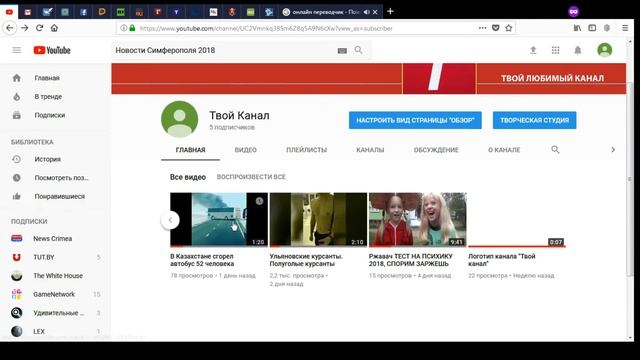The height and width of the screenshot is (360, 640).
Task: Open the Firefox hamburger menu
Action: (625, 28)
